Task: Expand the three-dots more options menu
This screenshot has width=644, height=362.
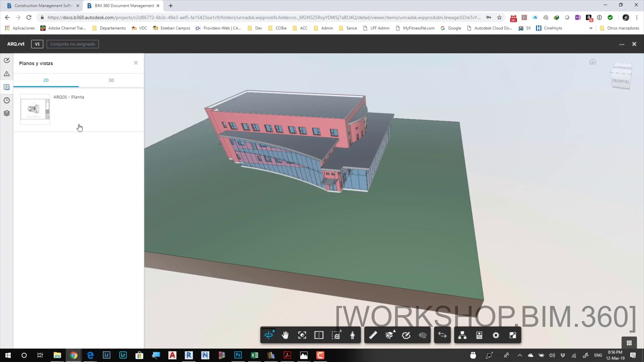Action: (x=622, y=44)
